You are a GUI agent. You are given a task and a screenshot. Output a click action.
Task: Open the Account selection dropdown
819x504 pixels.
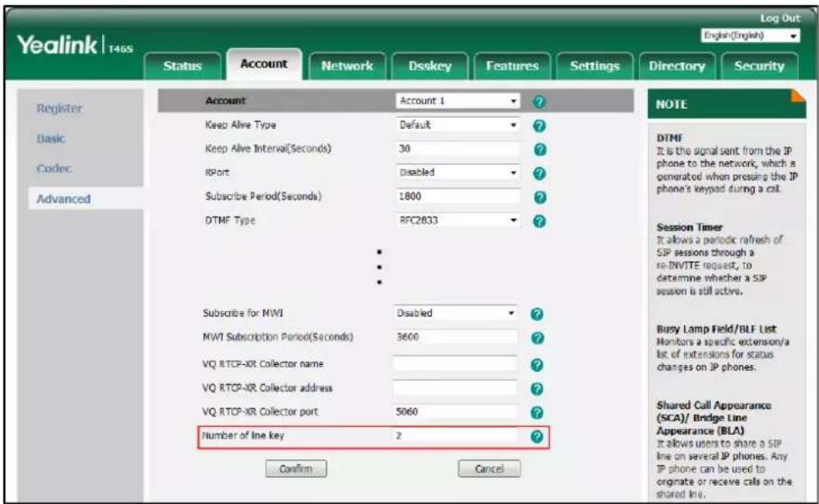457,100
